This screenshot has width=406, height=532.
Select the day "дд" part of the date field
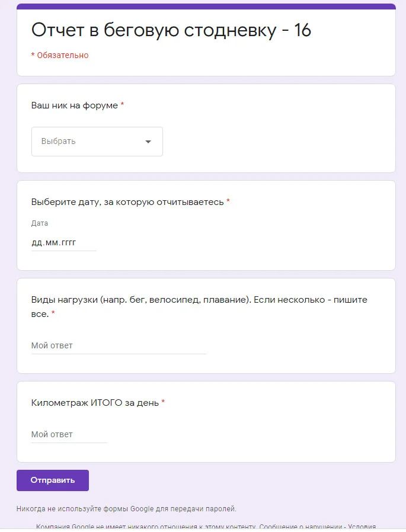[36, 242]
